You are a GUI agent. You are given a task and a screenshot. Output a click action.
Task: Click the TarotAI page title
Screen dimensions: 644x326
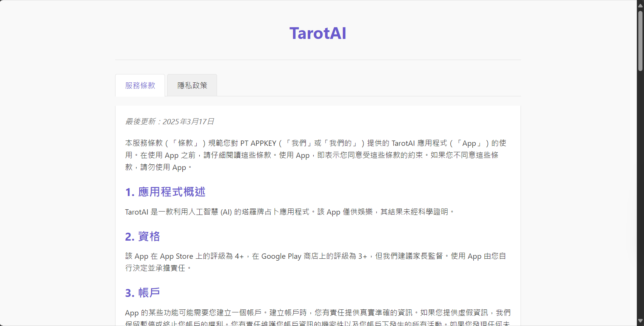coord(318,33)
